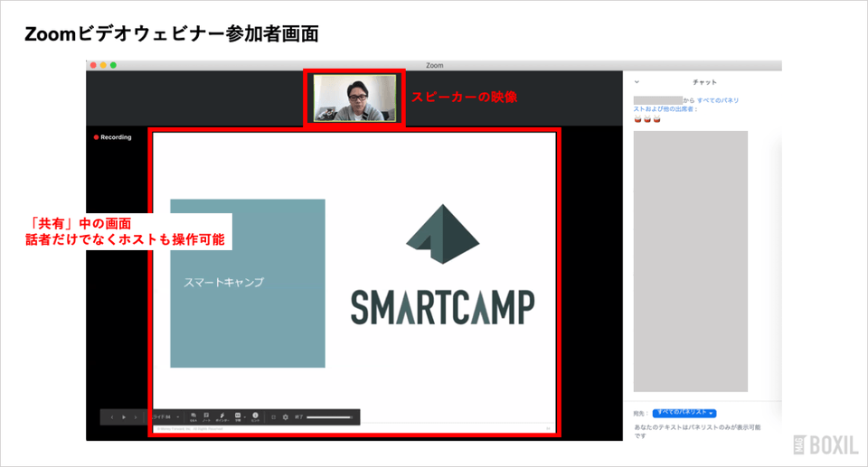This screenshot has height=467, width=868.
Task: Toggle the square fullscreen icon in slide toolbar
Action: click(274, 417)
